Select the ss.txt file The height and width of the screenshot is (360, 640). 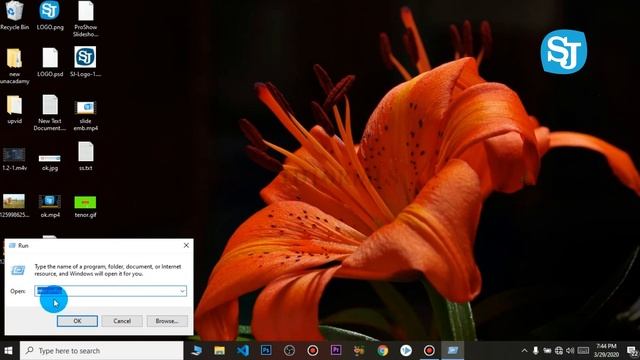coord(86,156)
